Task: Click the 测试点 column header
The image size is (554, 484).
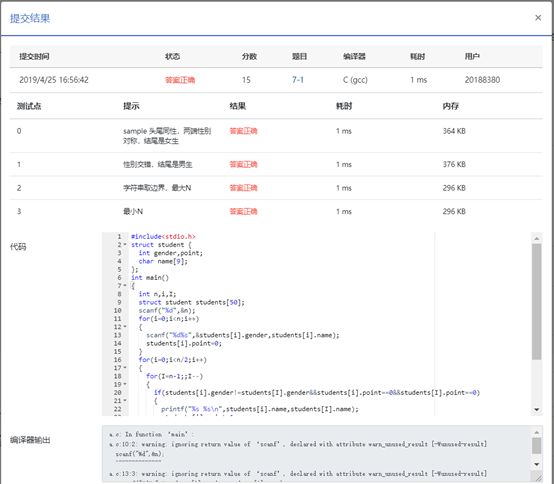Action: click(29, 106)
